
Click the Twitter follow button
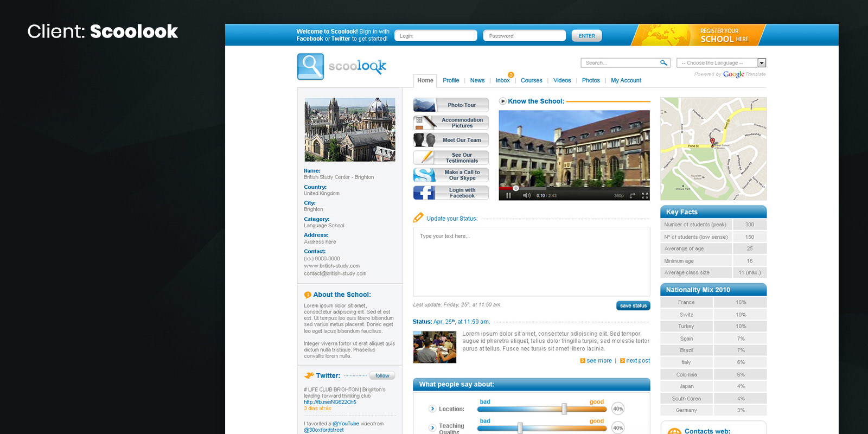pyautogui.click(x=382, y=375)
